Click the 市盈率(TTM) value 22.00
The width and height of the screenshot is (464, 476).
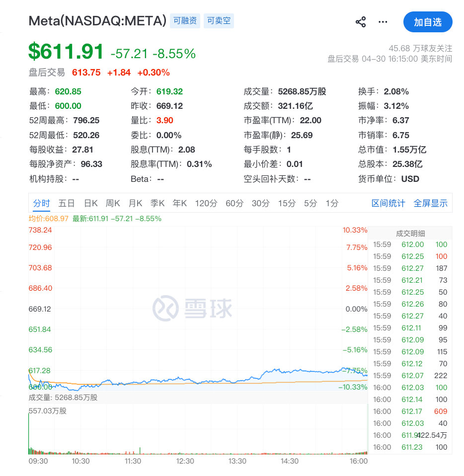310,120
